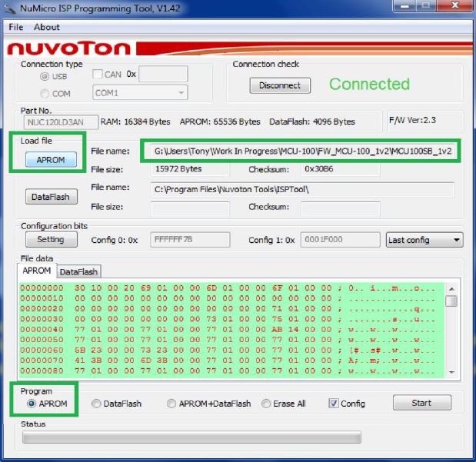Minimize the ISP Programming Tool window
Viewport: 476px width, 462px height.
point(405,6)
